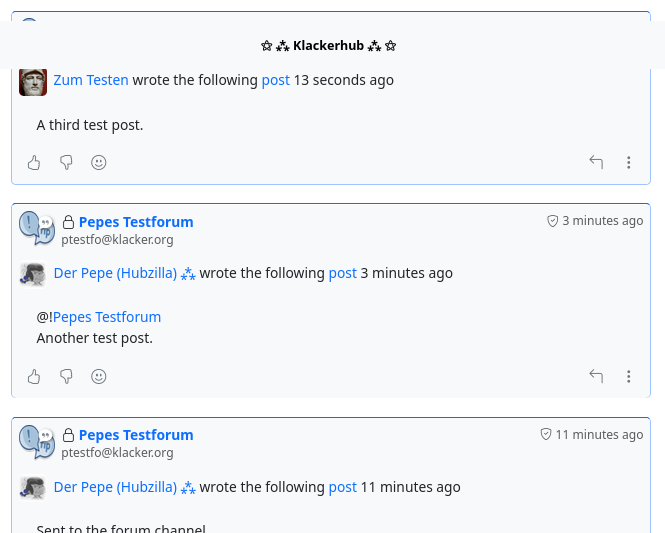Open three-dot menu on 'Another test post'
The height and width of the screenshot is (533, 665).
[x=629, y=376]
